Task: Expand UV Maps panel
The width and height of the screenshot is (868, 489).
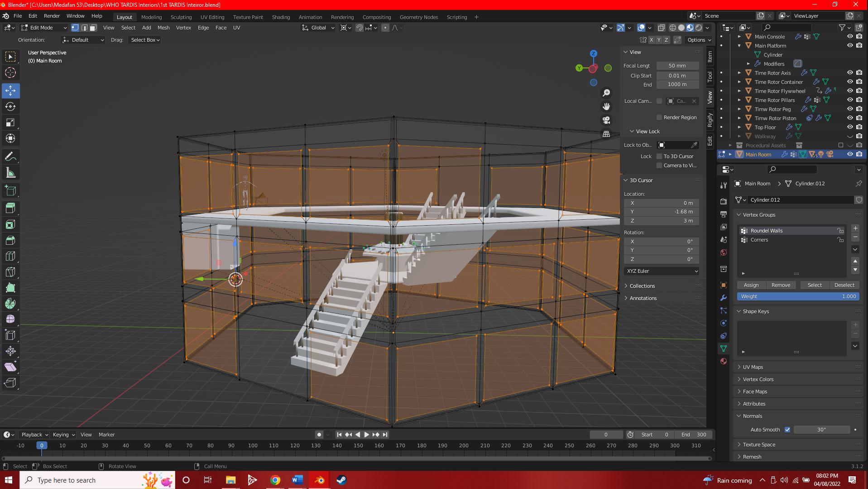Action: pyautogui.click(x=753, y=367)
